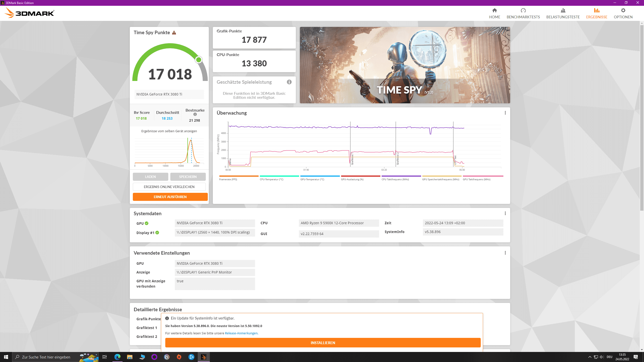644x362 pixels.
Task: Click the purple ring taskbar icon
Action: pyautogui.click(x=154, y=357)
